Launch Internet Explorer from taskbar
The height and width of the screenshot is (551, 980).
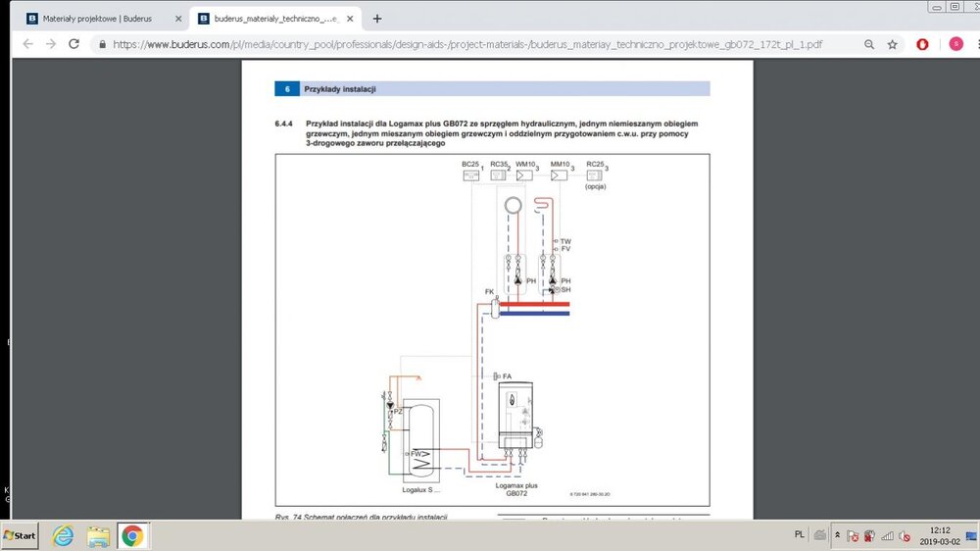64,536
